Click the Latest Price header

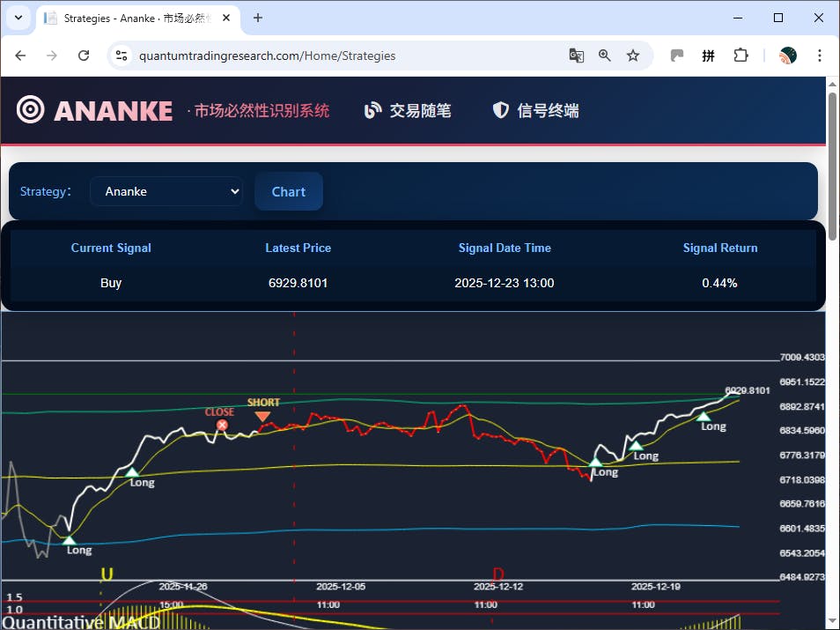(298, 248)
